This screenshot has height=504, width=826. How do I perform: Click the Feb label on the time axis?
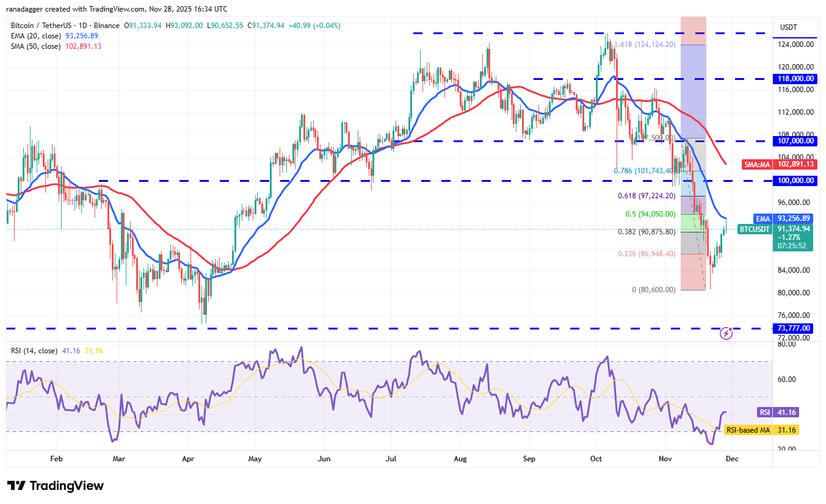[x=56, y=459]
